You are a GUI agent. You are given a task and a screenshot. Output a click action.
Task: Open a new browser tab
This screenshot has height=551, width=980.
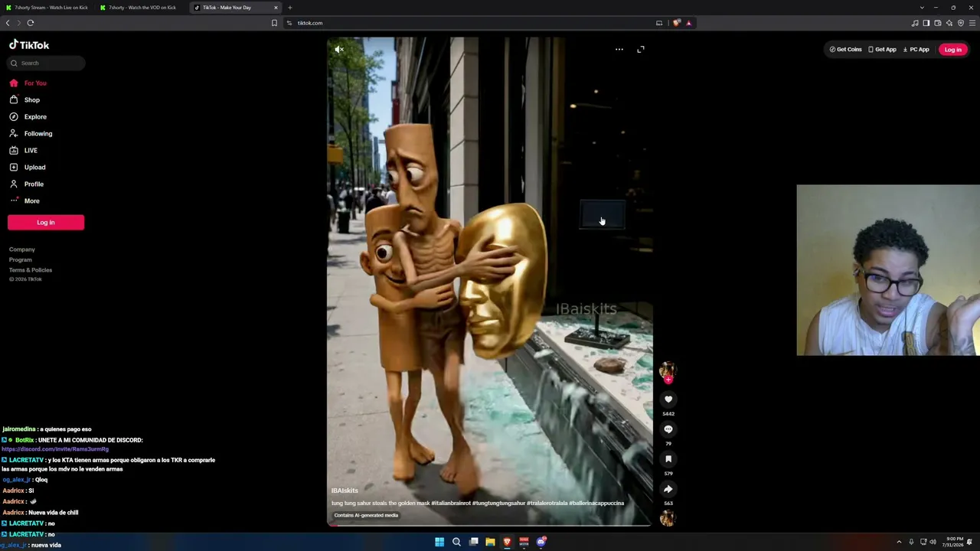tap(289, 8)
